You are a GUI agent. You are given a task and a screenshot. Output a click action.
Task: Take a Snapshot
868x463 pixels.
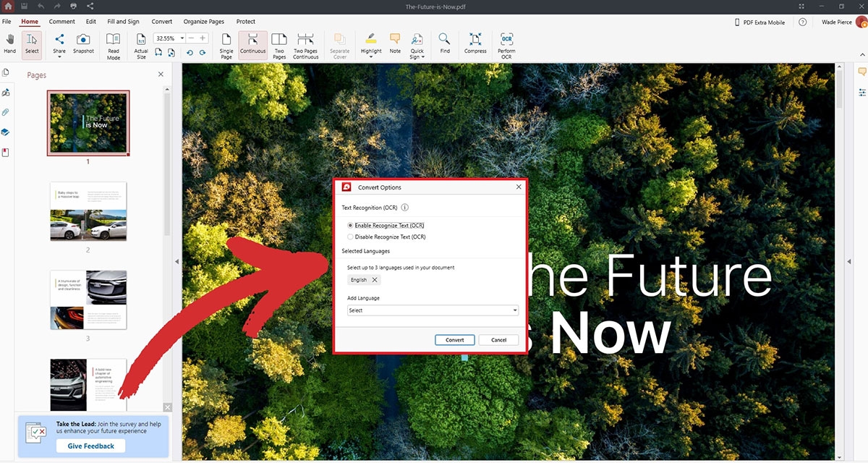pos(83,44)
